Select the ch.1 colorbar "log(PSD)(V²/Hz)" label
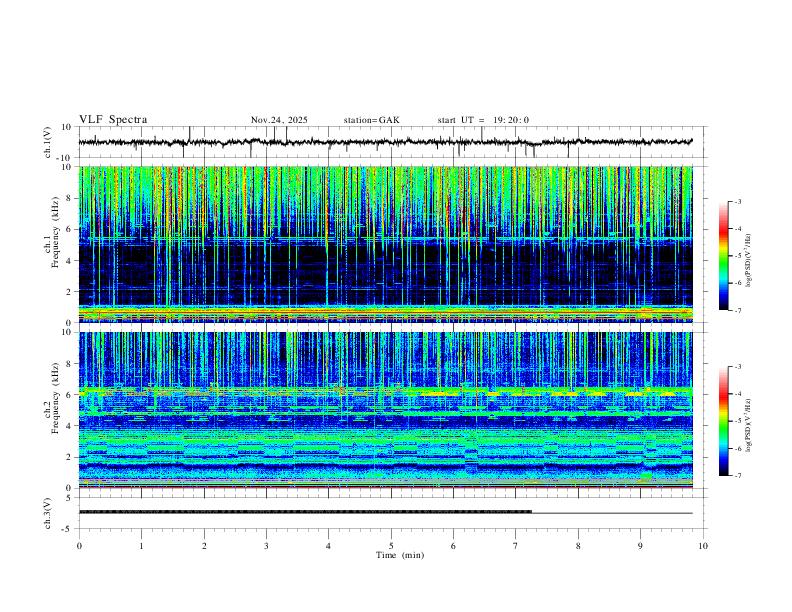792x612 pixels. click(749, 261)
